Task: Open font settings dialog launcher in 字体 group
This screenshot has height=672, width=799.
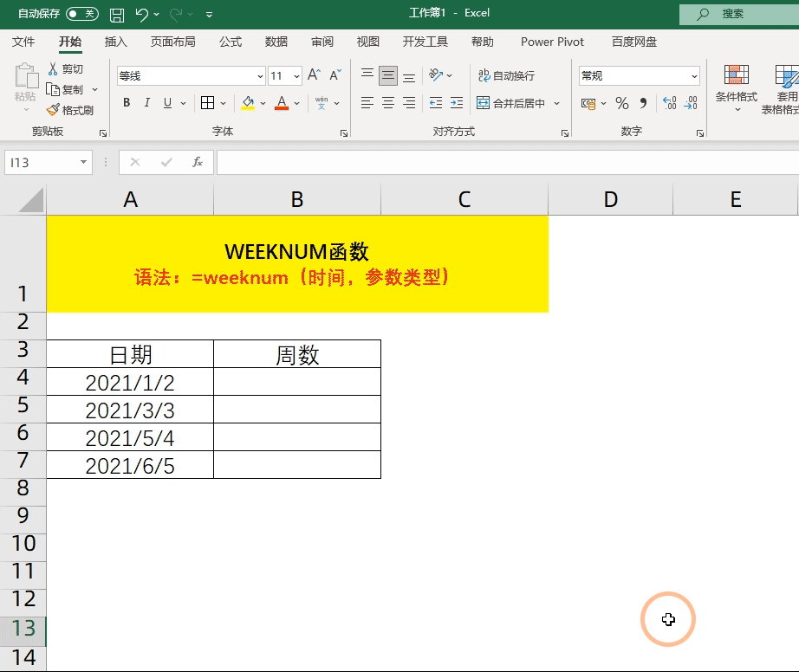Action: click(x=344, y=132)
